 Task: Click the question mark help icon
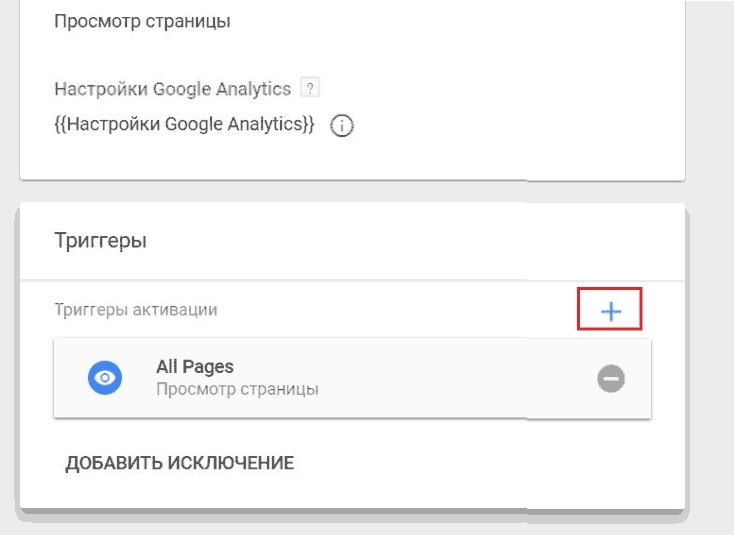(x=309, y=87)
